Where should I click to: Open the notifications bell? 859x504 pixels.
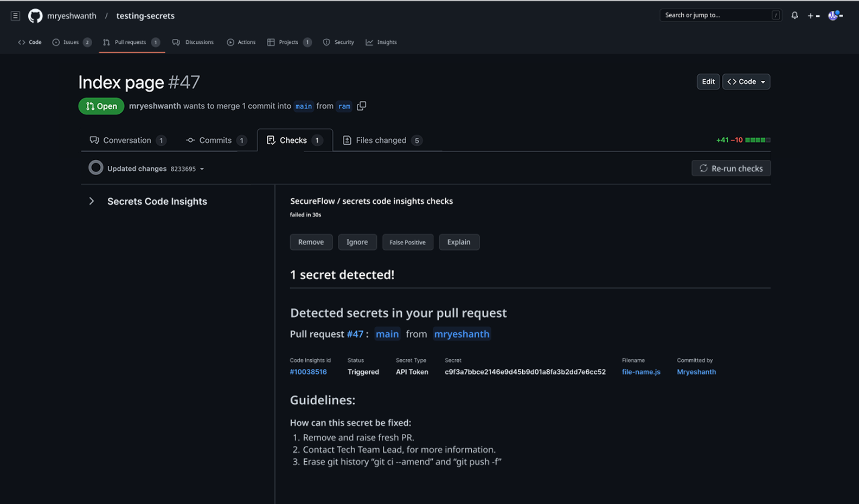[x=794, y=15]
